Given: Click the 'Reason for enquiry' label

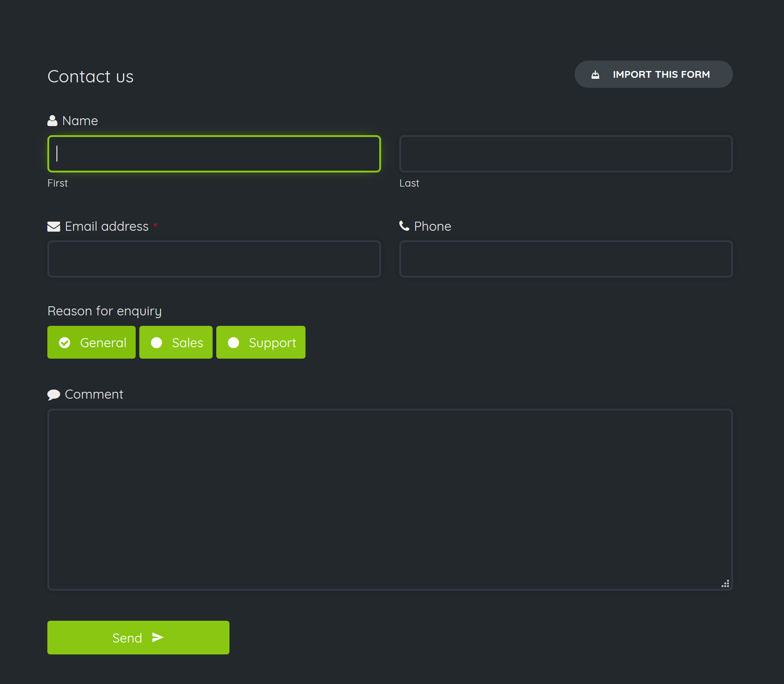Looking at the screenshot, I should (x=105, y=311).
